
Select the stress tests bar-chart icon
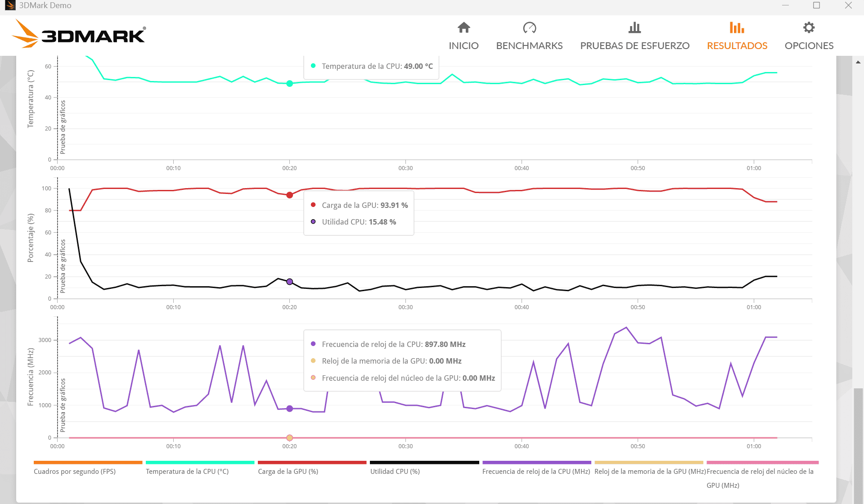pyautogui.click(x=634, y=28)
